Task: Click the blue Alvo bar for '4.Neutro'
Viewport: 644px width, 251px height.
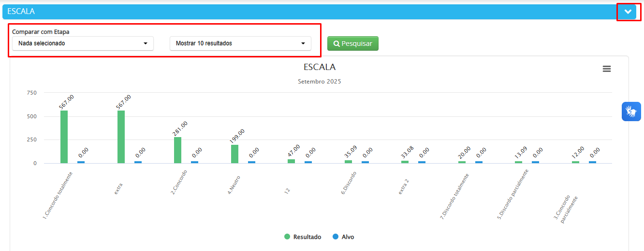Action: (251, 162)
